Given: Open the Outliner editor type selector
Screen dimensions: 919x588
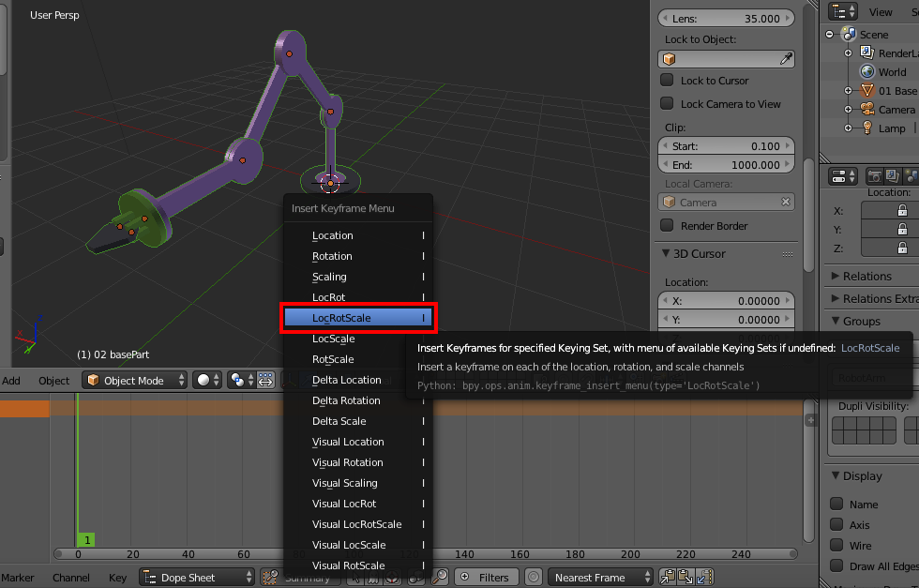Looking at the screenshot, I should tap(844, 11).
